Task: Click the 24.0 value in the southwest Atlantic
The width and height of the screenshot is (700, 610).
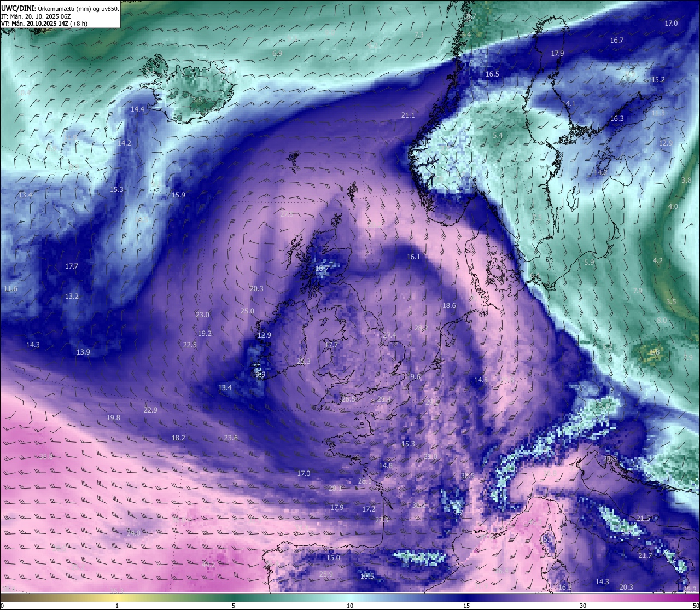Action: pos(133,532)
